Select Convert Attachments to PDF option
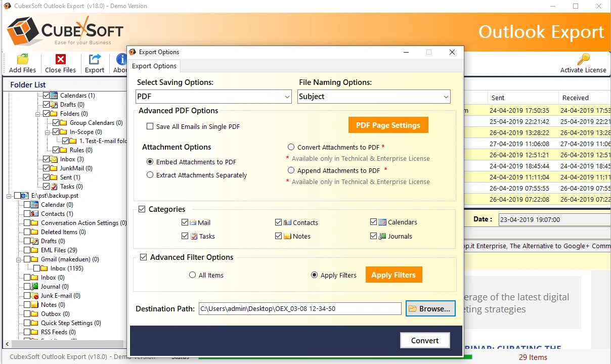The height and width of the screenshot is (364, 611). pos(291,147)
